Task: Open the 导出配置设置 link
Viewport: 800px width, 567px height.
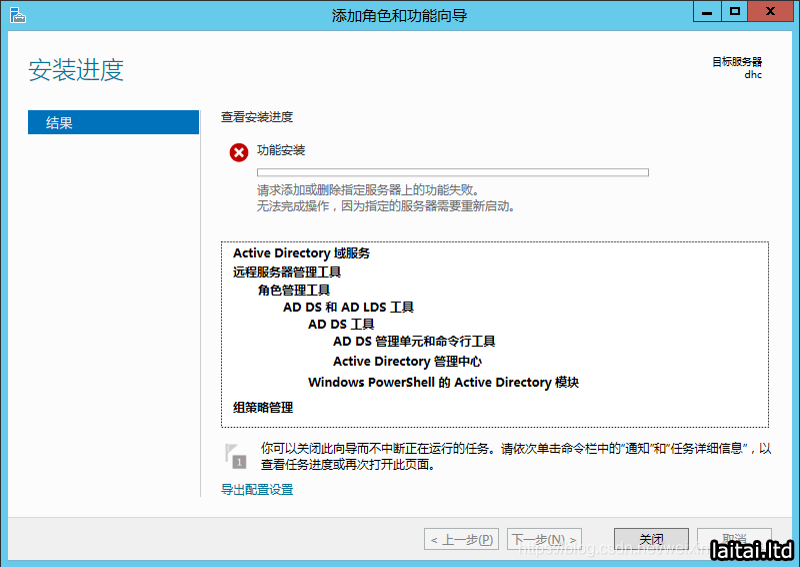Action: pyautogui.click(x=257, y=490)
